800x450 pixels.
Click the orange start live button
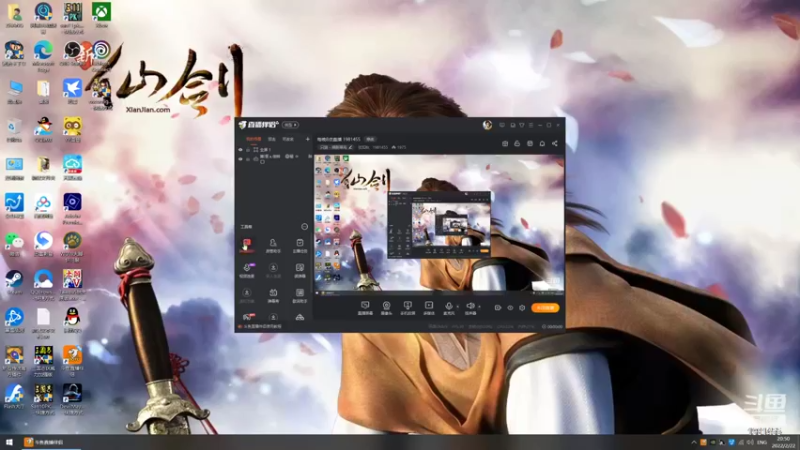coord(545,308)
